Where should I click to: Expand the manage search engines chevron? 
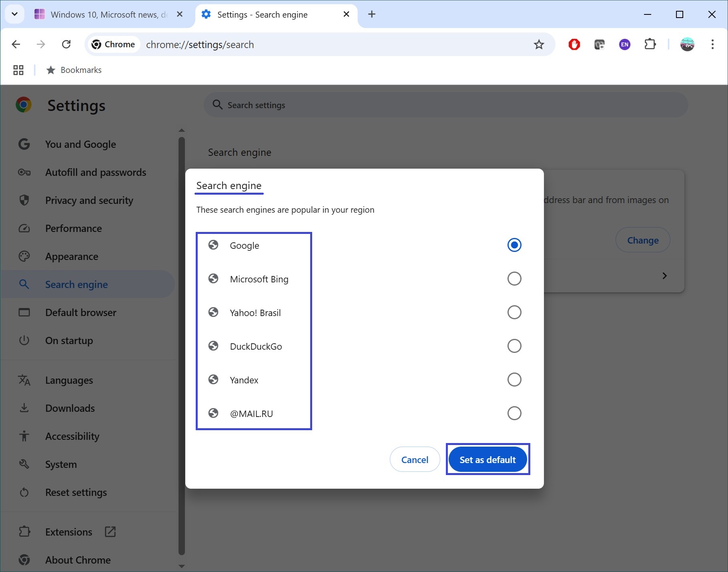tap(664, 276)
